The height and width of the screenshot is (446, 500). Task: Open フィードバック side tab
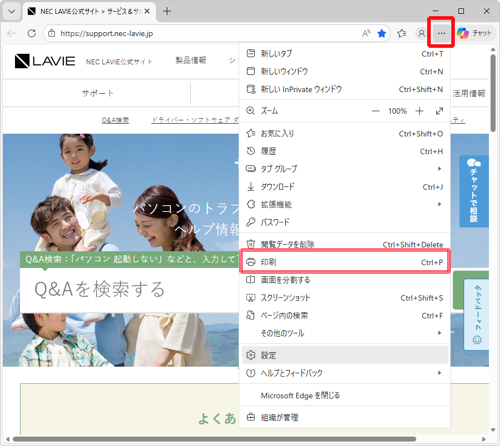click(x=476, y=314)
